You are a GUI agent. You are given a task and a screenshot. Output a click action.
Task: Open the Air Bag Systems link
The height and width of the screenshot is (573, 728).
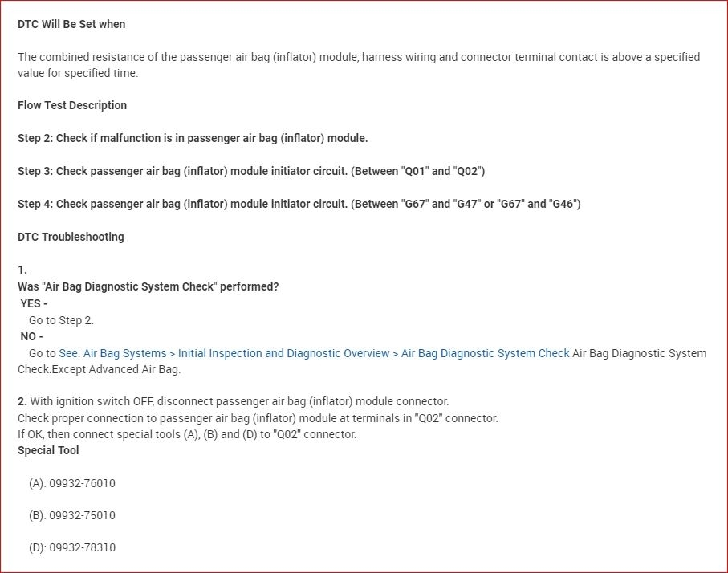click(124, 353)
